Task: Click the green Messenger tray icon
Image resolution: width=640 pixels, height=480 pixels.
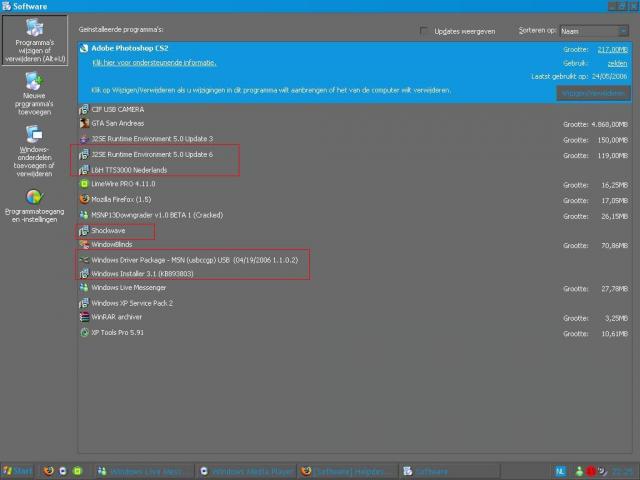Action: click(579, 471)
